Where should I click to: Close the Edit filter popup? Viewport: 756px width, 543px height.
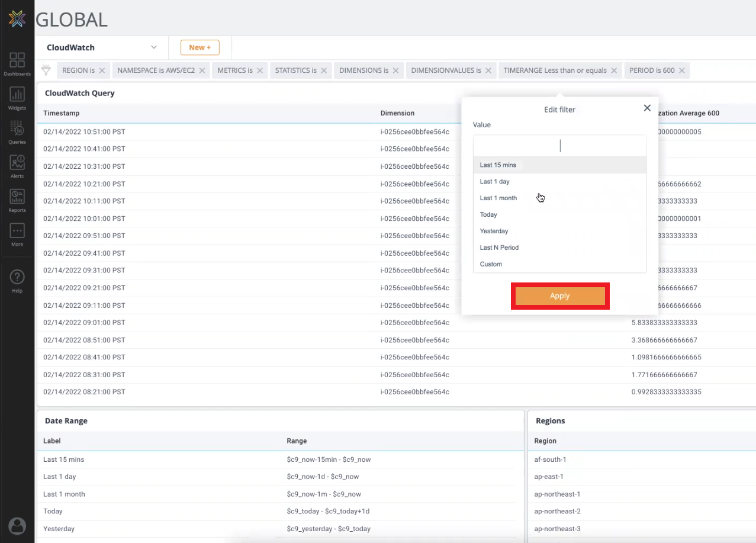(647, 108)
